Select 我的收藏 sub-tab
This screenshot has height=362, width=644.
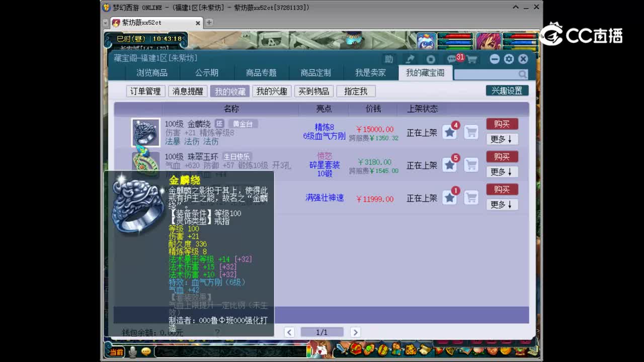pyautogui.click(x=230, y=91)
